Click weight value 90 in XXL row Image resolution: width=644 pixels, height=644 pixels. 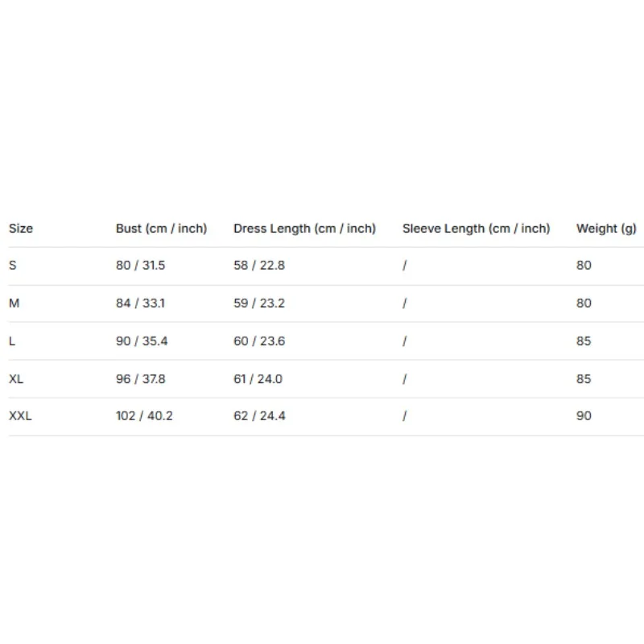coord(584,415)
